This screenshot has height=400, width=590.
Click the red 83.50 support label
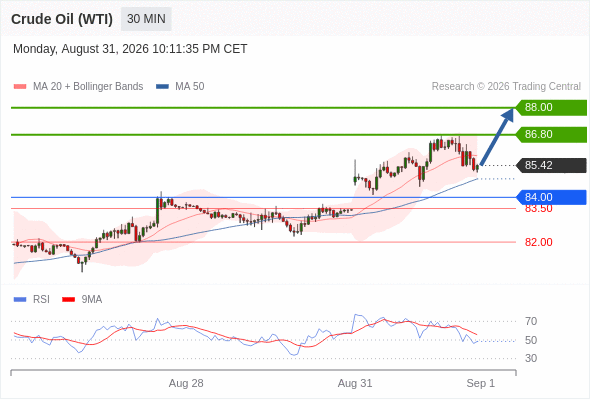pos(539,209)
